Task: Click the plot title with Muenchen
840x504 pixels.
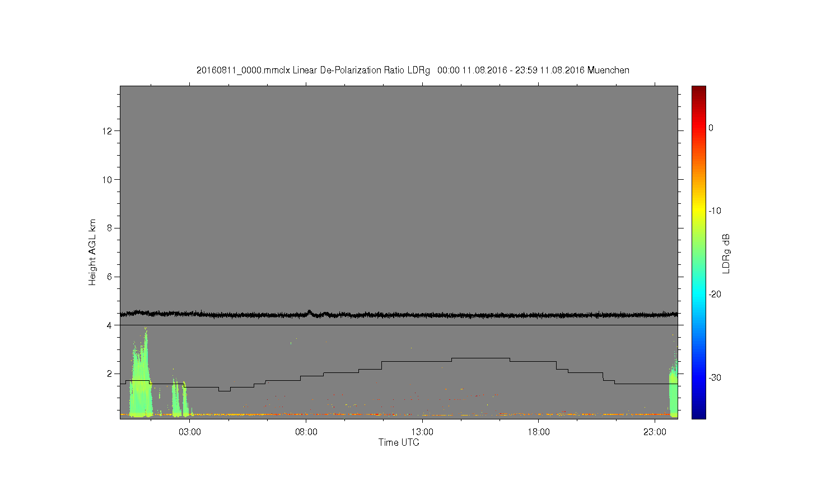Action: point(413,70)
